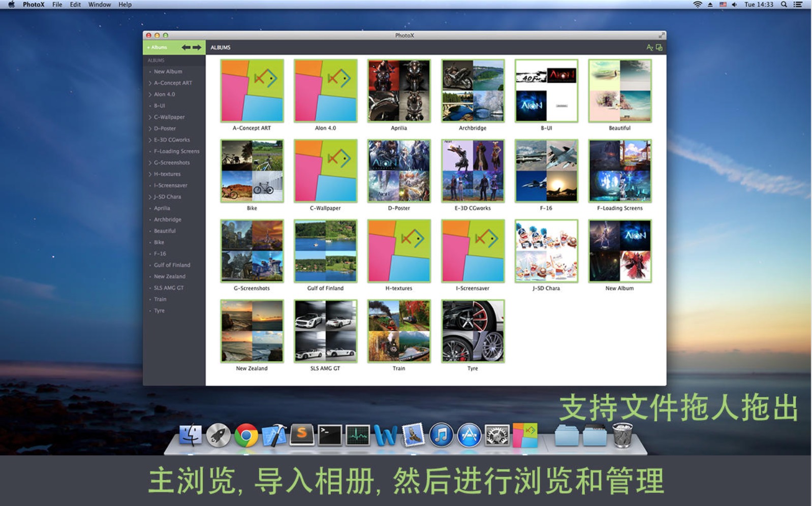Open Spotlight search in the menu bar

[x=784, y=5]
